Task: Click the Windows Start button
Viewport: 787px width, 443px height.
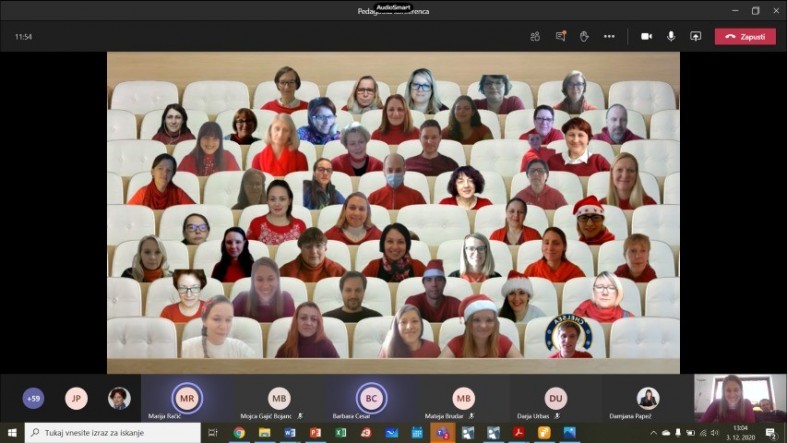Action: [12, 433]
